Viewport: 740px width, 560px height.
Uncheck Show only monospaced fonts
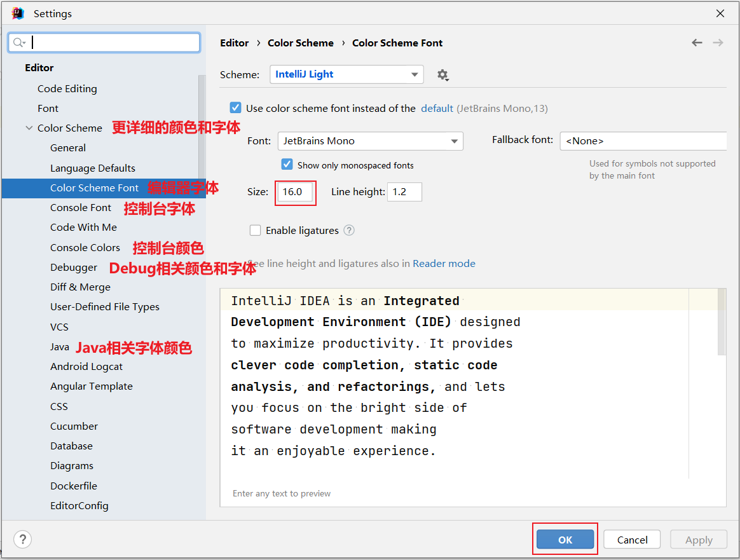tap(287, 165)
